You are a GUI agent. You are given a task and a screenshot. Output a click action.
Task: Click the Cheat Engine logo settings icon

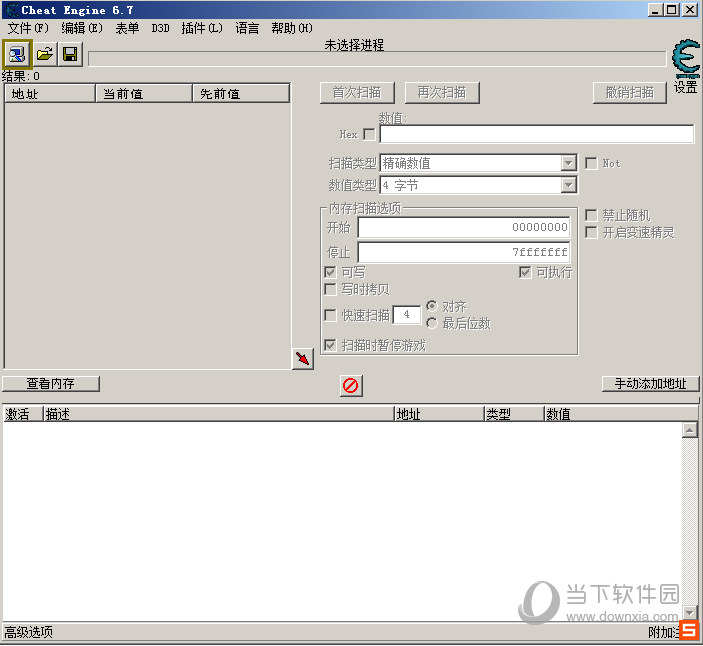(686, 59)
